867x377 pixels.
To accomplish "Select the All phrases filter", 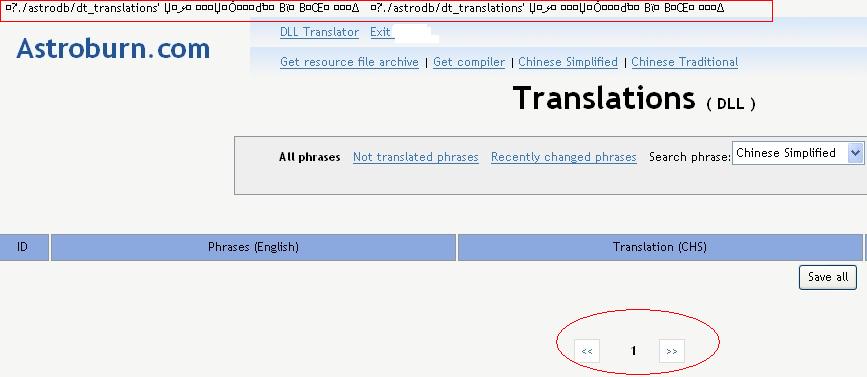I will (310, 157).
